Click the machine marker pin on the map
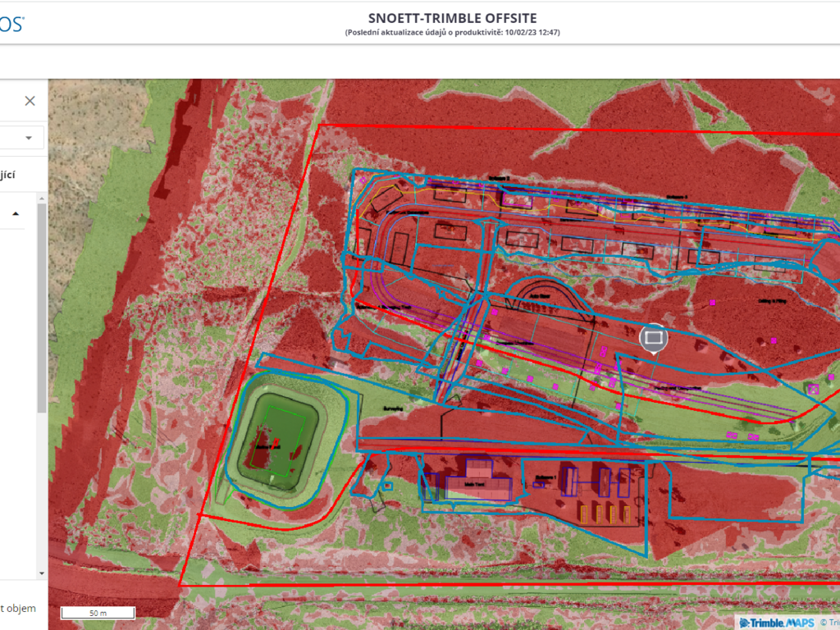The width and height of the screenshot is (840, 630). click(653, 338)
